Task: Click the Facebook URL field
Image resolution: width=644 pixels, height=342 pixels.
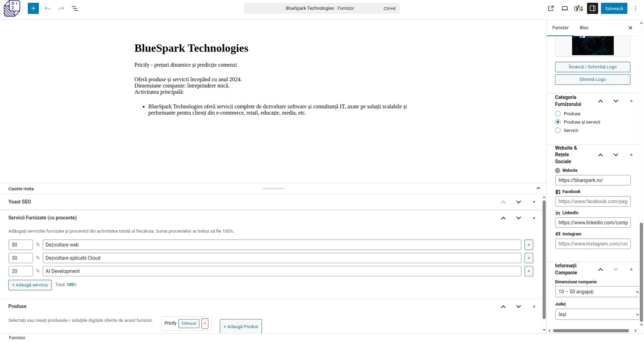Action: point(593,201)
